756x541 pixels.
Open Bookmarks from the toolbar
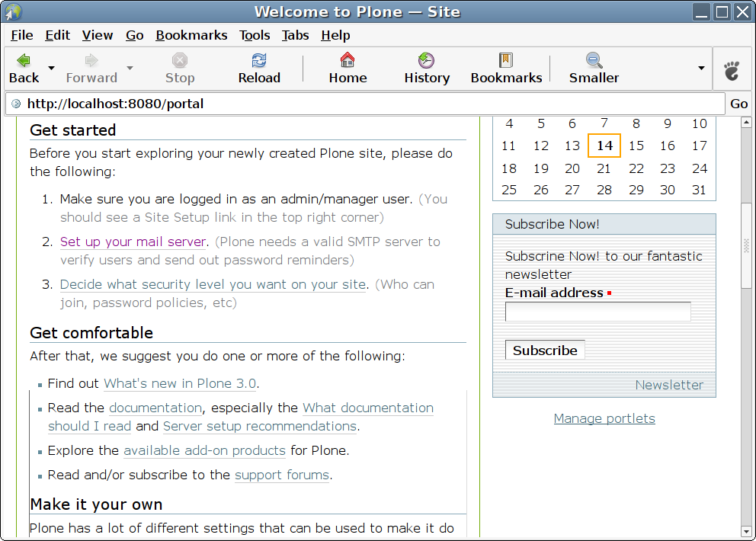pyautogui.click(x=506, y=69)
